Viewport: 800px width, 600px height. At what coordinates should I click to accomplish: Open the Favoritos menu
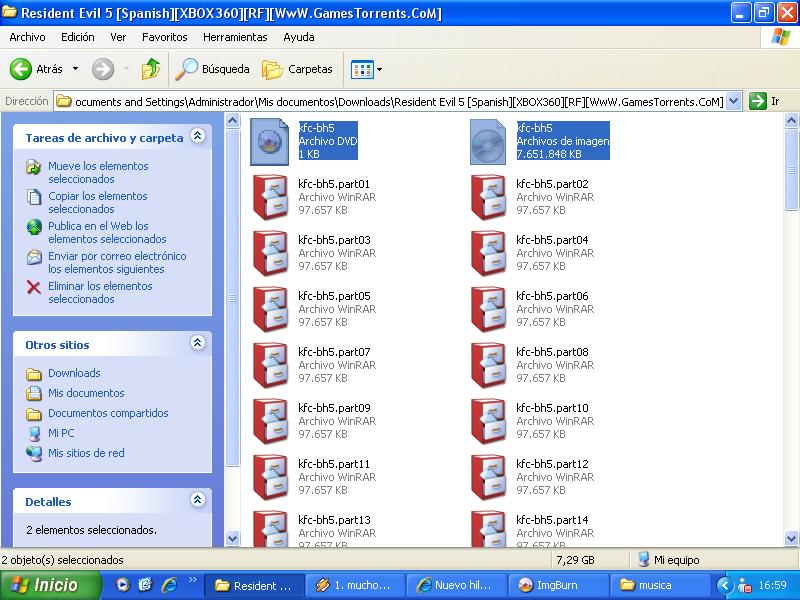[x=164, y=37]
